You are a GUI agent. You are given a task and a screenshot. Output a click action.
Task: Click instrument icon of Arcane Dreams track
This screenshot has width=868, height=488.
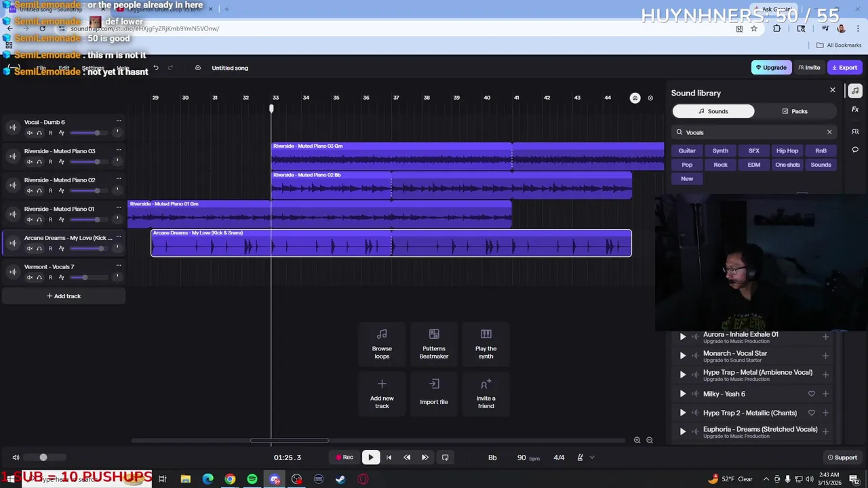tap(12, 243)
